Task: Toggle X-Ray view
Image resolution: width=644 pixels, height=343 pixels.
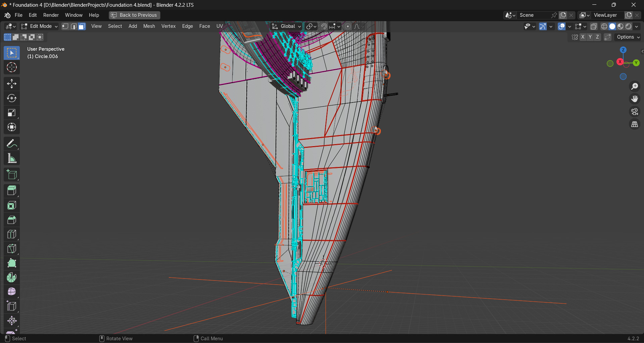Action: (594, 27)
